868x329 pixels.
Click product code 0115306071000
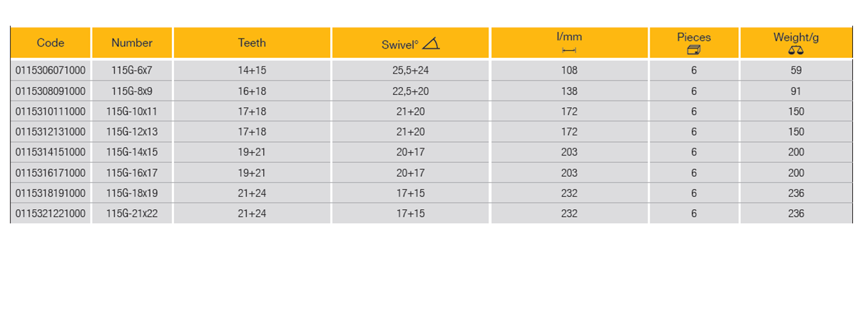pyautogui.click(x=50, y=71)
